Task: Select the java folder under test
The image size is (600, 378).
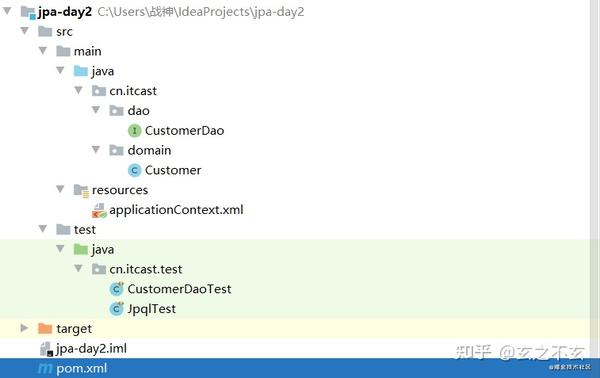Action: coord(103,250)
